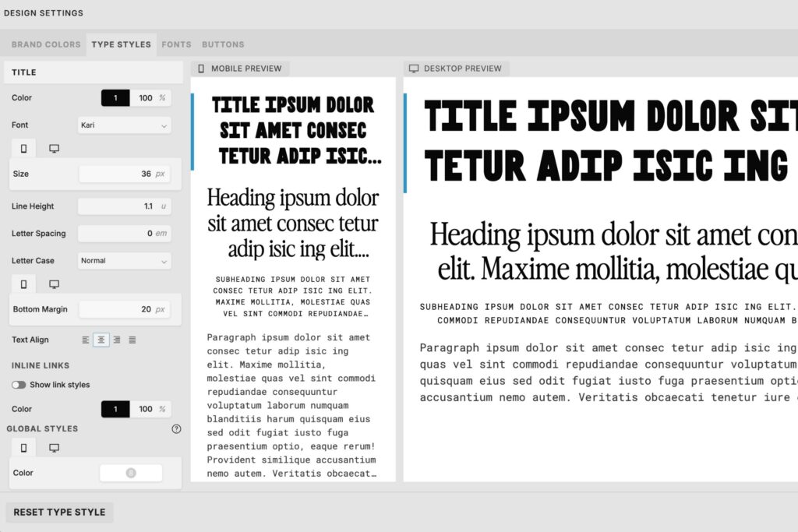798x532 pixels.
Task: Switch Size setting to mobile device icon
Action: click(x=23, y=148)
